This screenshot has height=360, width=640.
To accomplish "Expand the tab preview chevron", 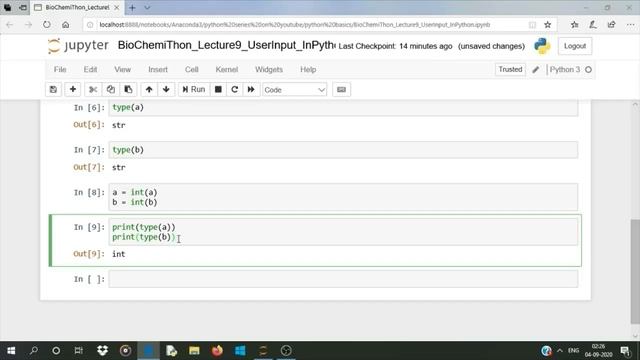I will click(147, 8).
